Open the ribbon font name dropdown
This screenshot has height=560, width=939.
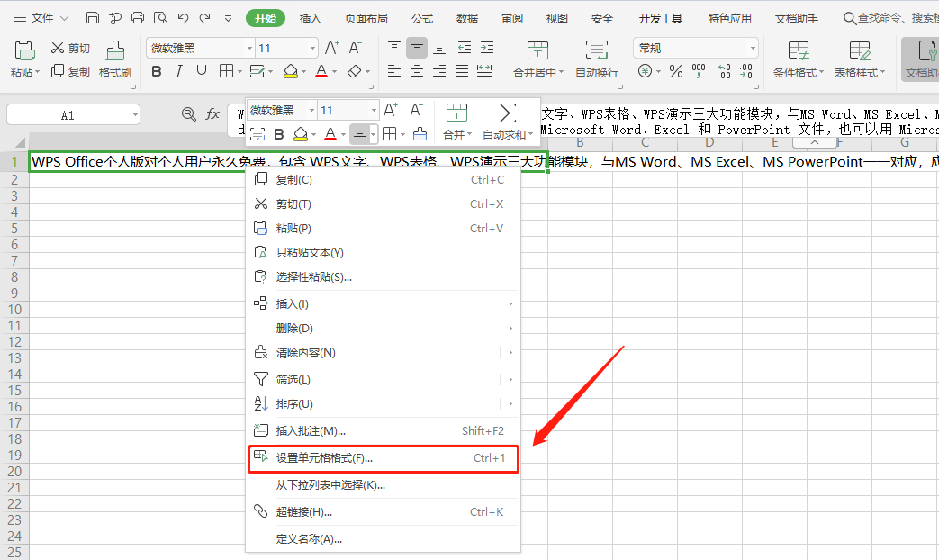[249, 48]
